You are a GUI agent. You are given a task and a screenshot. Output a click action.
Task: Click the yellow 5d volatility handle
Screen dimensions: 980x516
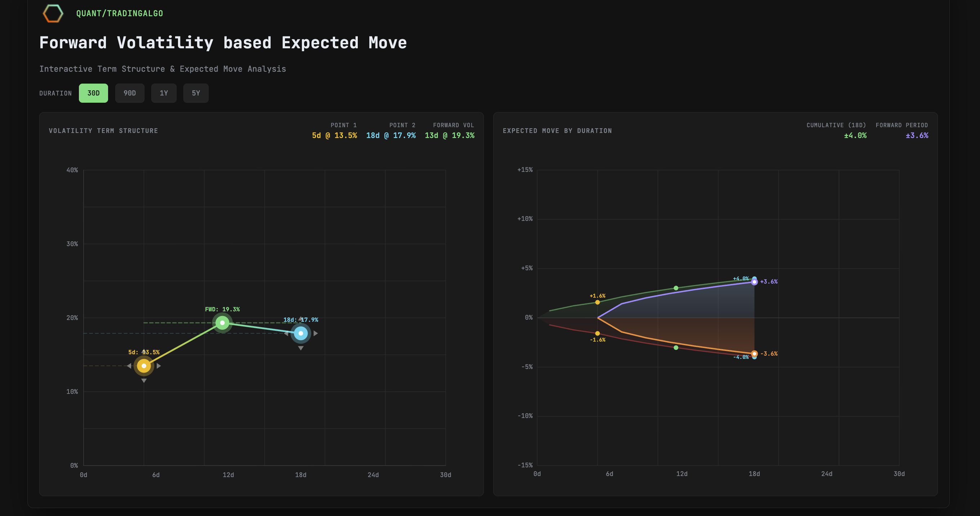click(x=144, y=366)
